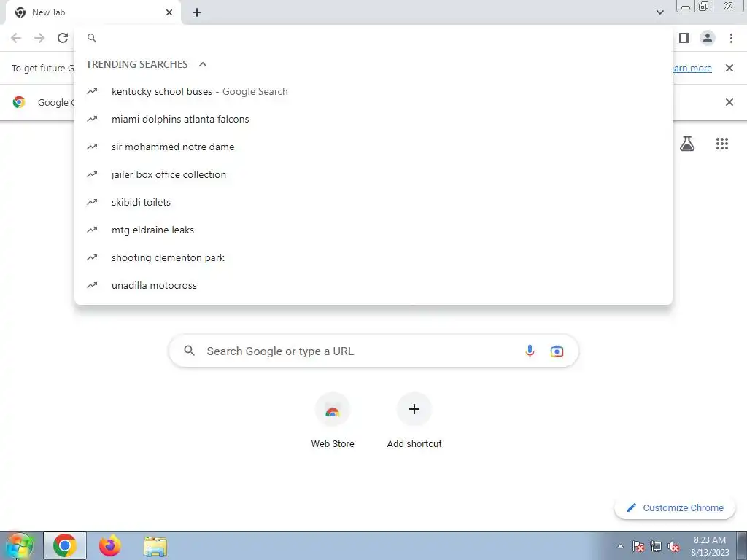This screenshot has height=560, width=747.
Task: Collapse the Trending Searches section
Action: coord(203,64)
